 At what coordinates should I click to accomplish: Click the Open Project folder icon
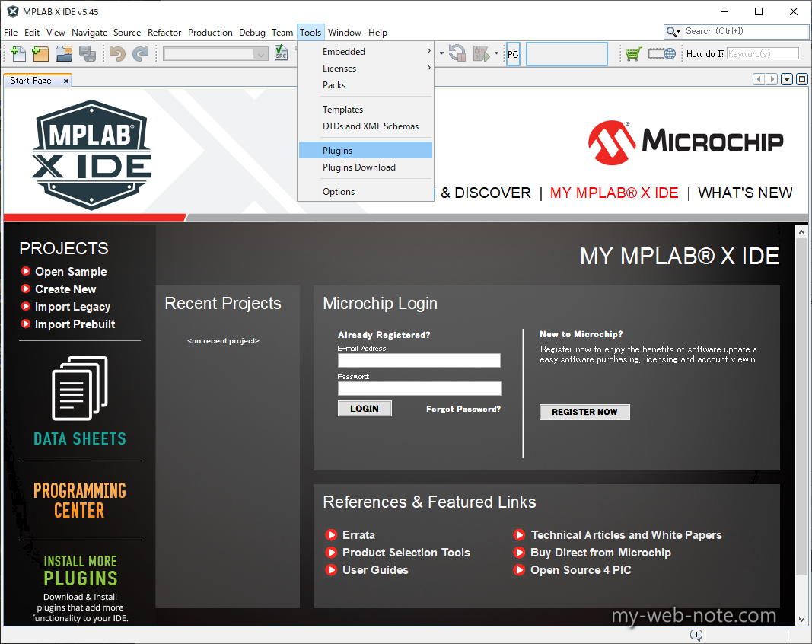(x=64, y=54)
